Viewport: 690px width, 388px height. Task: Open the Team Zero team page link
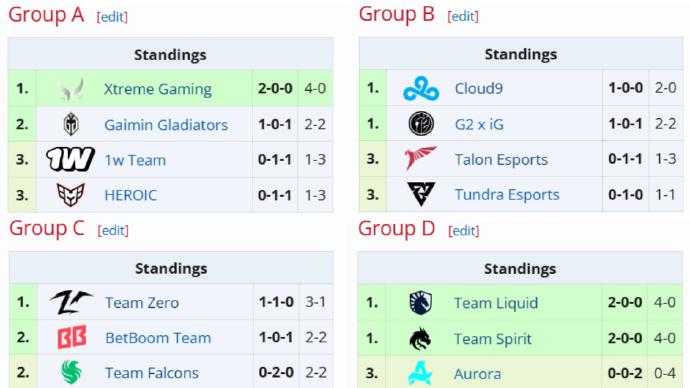[142, 303]
